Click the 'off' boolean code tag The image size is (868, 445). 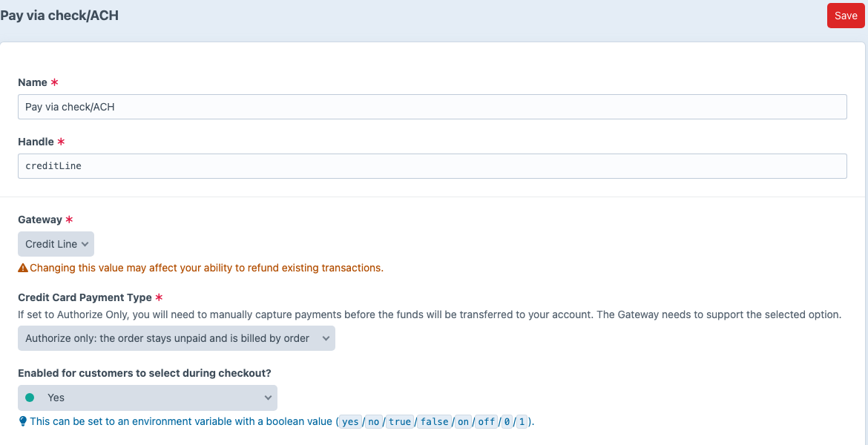click(x=486, y=422)
